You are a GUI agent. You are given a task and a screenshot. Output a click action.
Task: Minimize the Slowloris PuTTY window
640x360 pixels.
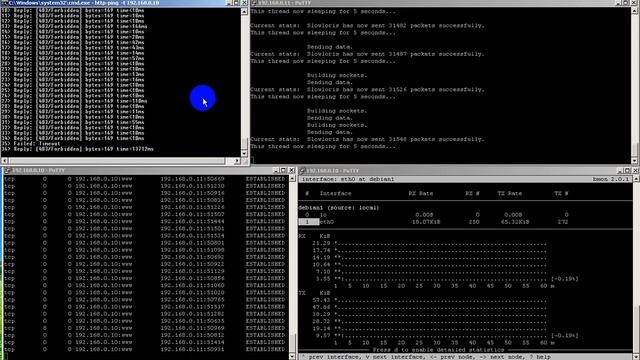[619, 3]
